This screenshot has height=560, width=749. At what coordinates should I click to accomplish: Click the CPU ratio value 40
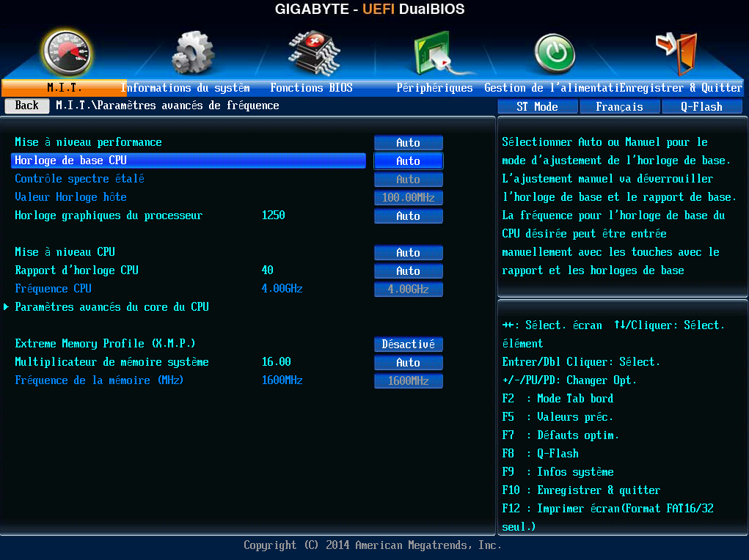[268, 270]
